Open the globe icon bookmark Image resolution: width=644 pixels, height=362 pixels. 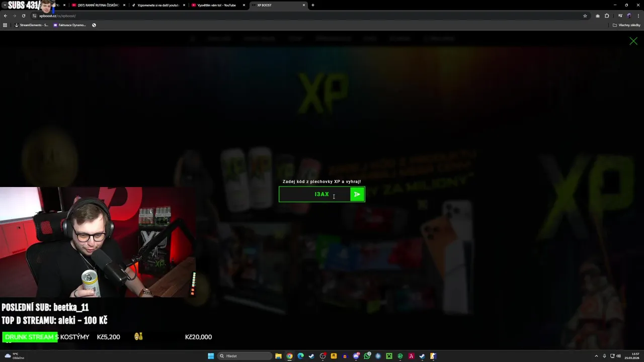[x=94, y=25]
